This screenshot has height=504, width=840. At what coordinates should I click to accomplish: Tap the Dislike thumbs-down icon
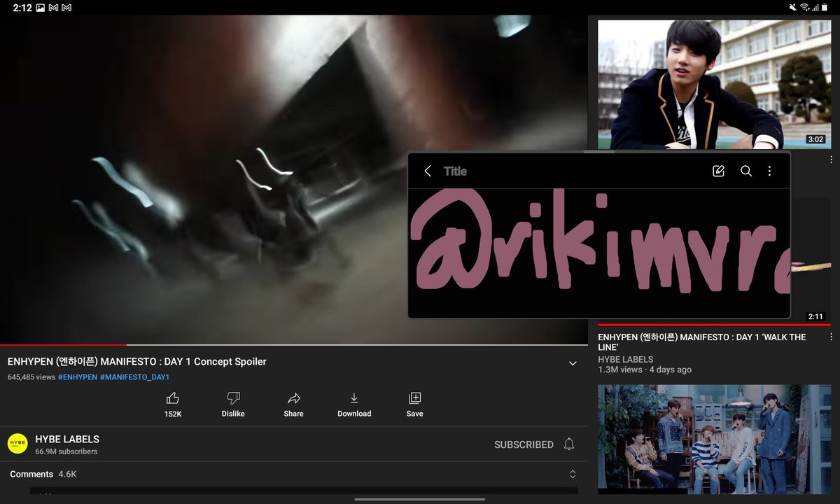point(233,398)
